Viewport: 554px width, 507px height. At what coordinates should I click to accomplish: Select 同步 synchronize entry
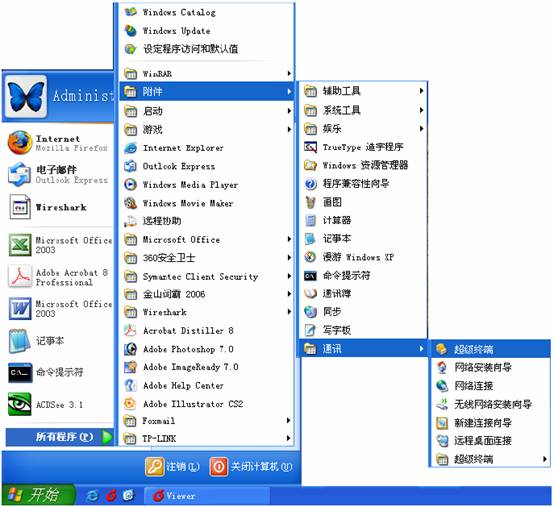(x=363, y=312)
